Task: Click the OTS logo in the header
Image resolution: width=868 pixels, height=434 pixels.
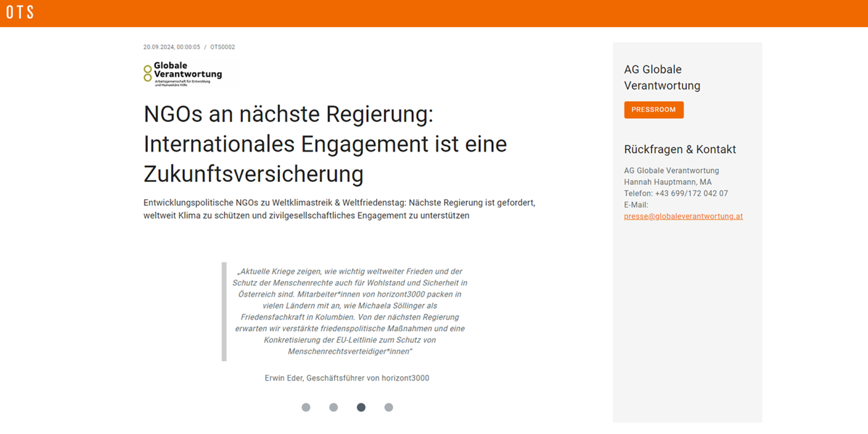Action: (20, 12)
